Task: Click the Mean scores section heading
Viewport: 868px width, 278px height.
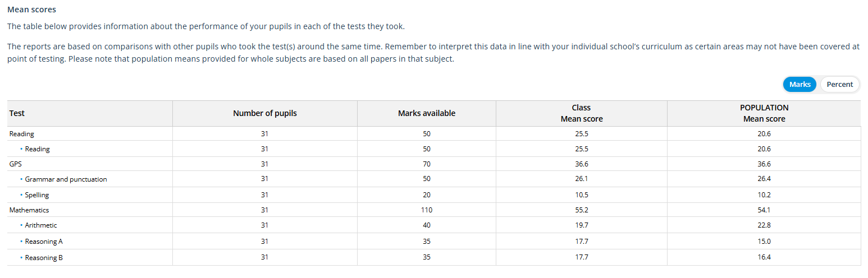Action: 31,10
